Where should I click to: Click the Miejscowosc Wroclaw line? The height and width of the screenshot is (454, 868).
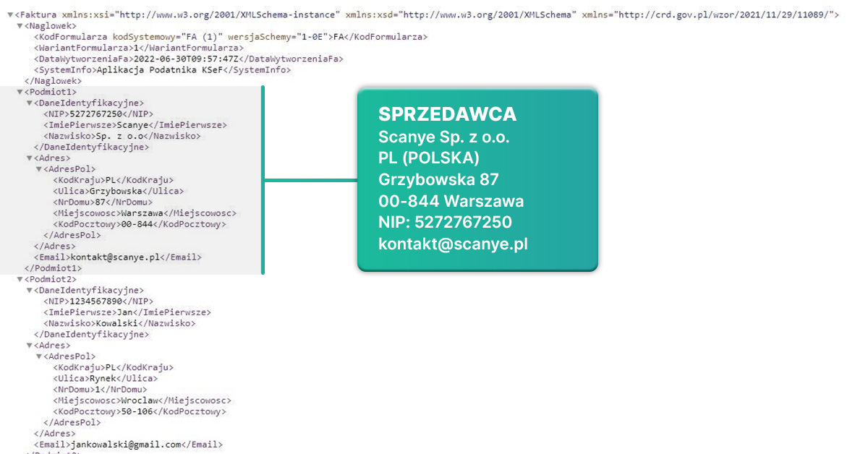(x=142, y=400)
